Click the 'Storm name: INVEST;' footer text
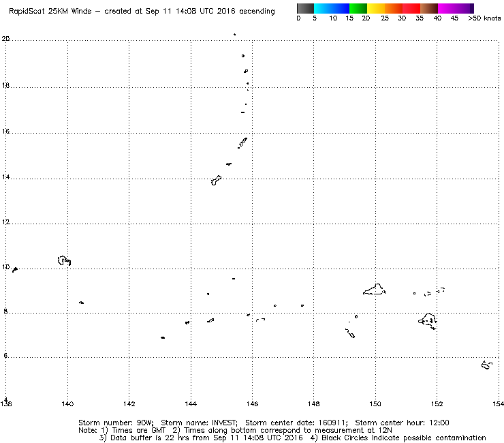This screenshot has height=443, width=504. [x=199, y=423]
